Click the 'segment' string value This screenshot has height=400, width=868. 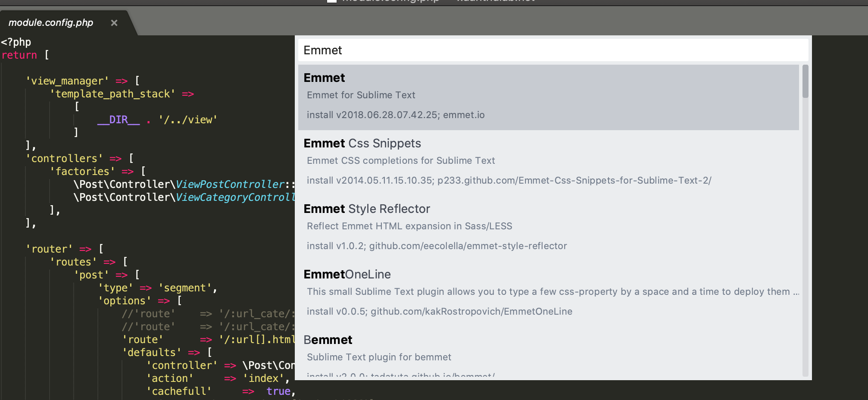tap(185, 288)
